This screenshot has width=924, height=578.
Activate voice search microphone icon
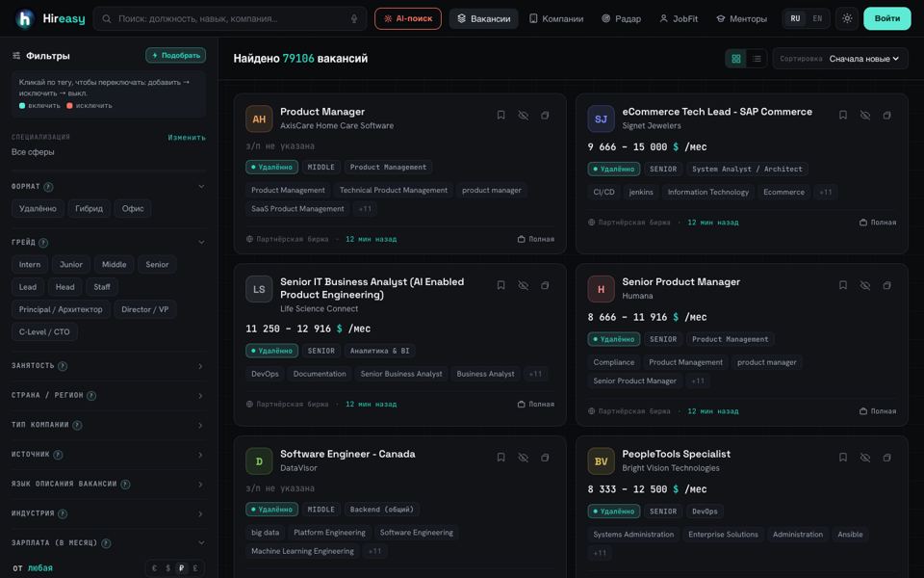click(354, 19)
